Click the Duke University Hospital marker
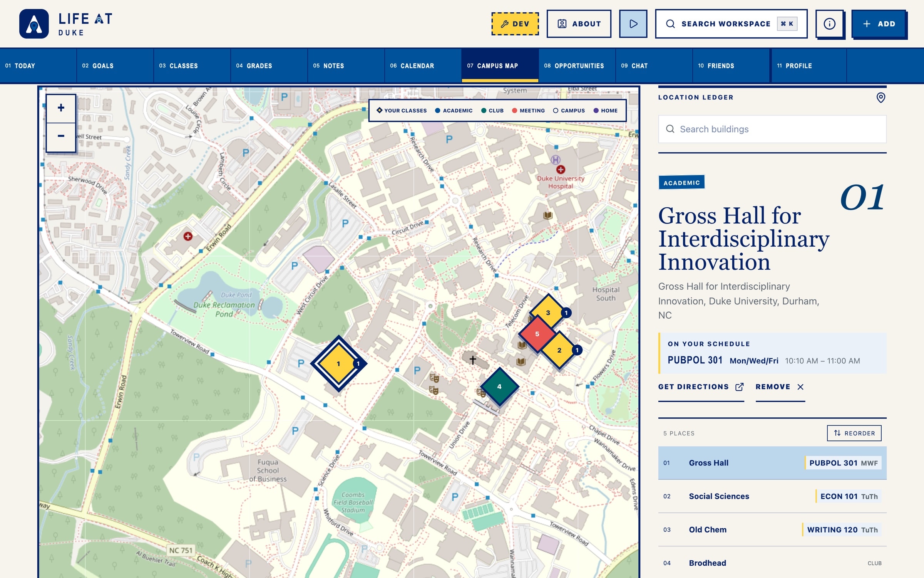This screenshot has height=578, width=924. [561, 170]
